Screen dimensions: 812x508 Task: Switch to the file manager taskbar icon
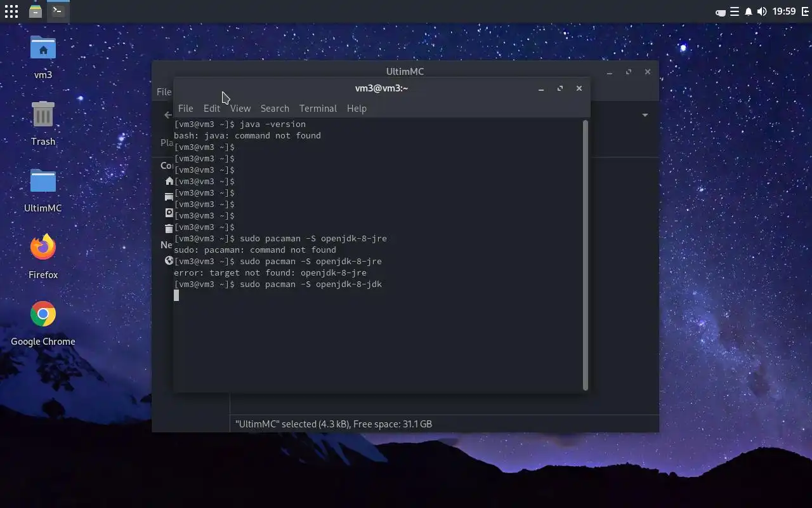(36, 11)
